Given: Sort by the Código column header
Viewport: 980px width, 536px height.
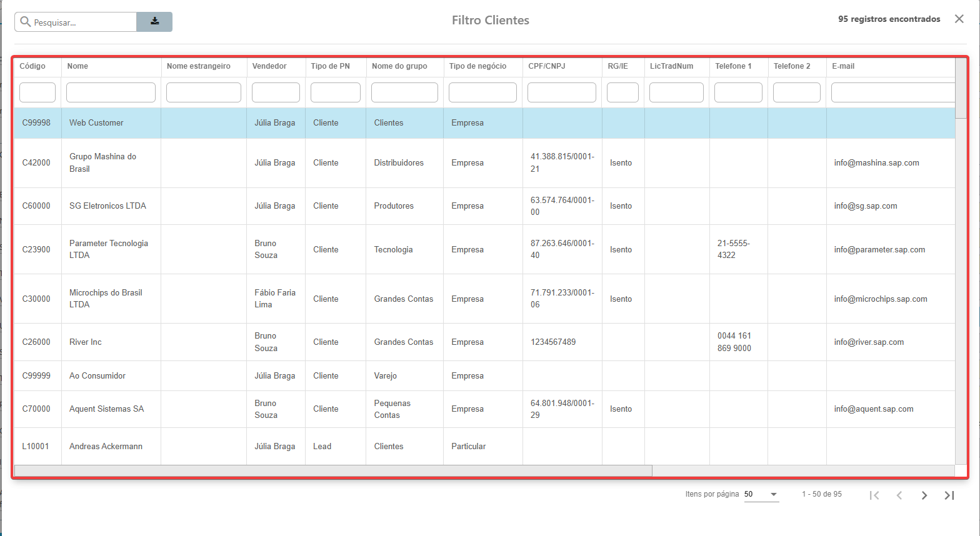Looking at the screenshot, I should (32, 66).
